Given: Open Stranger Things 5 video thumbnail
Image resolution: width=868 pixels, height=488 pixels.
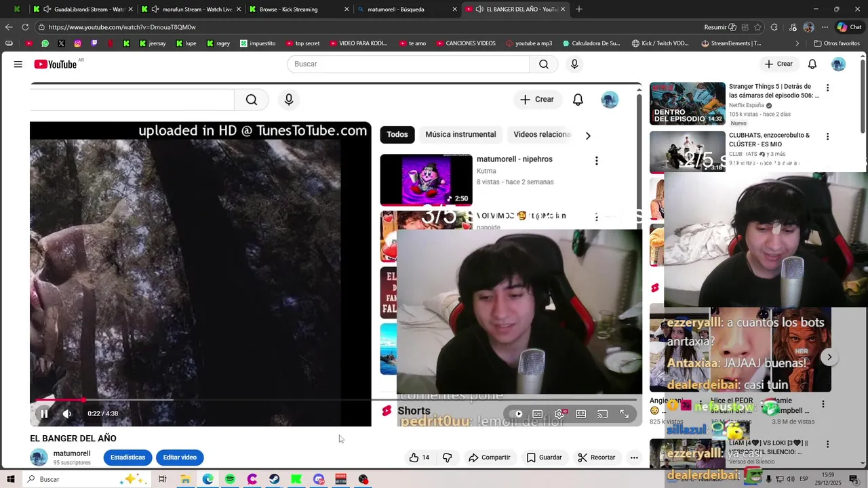Looking at the screenshot, I should 688,104.
